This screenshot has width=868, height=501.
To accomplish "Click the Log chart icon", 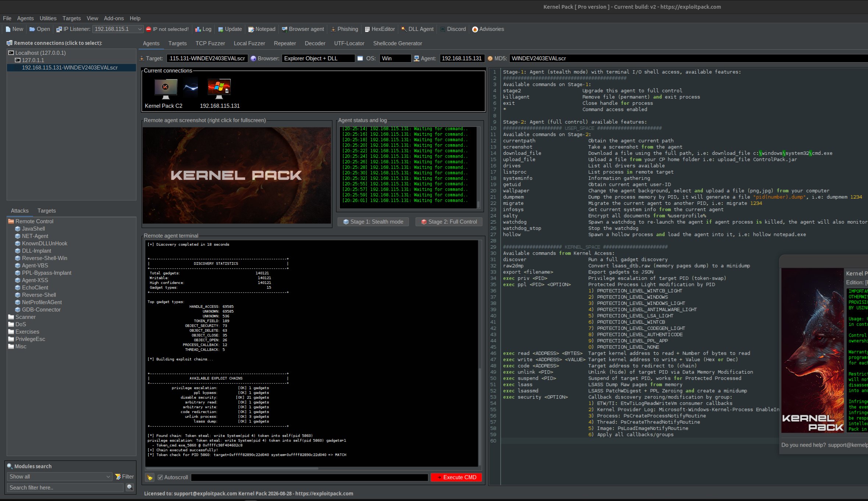I will click(198, 29).
